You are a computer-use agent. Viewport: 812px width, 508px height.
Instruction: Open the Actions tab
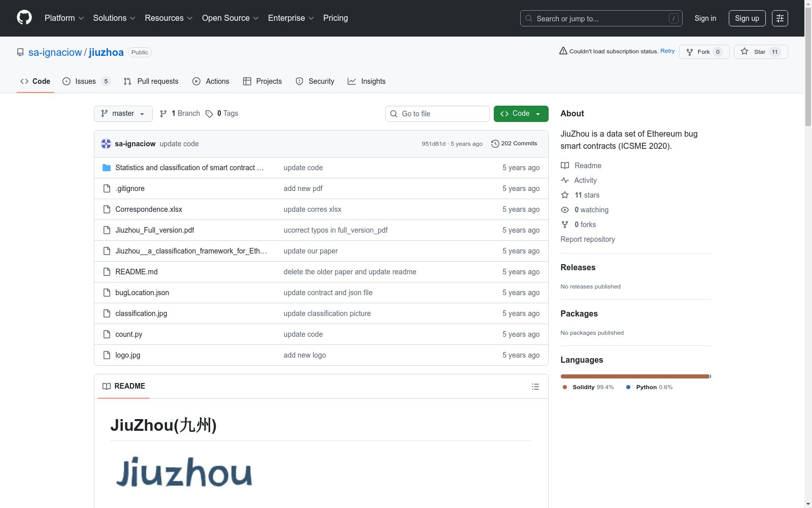[x=211, y=81]
